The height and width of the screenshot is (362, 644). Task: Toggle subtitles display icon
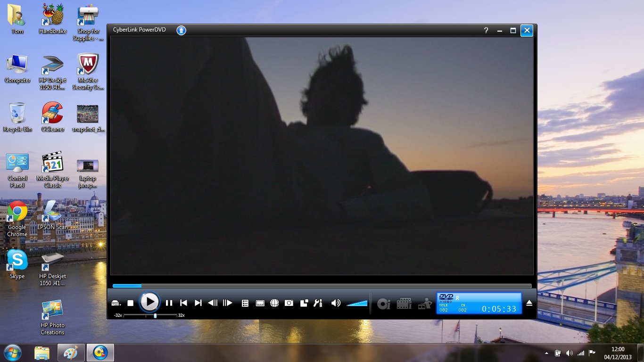point(260,303)
